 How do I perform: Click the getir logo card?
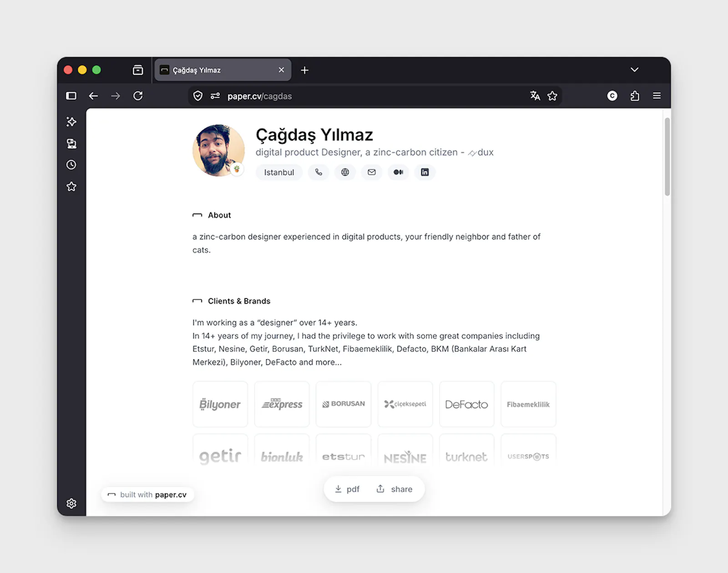click(x=220, y=450)
